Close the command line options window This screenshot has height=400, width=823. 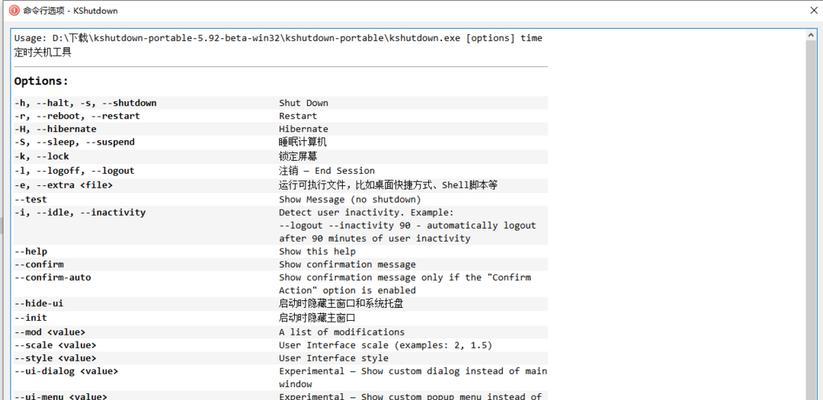[813, 10]
